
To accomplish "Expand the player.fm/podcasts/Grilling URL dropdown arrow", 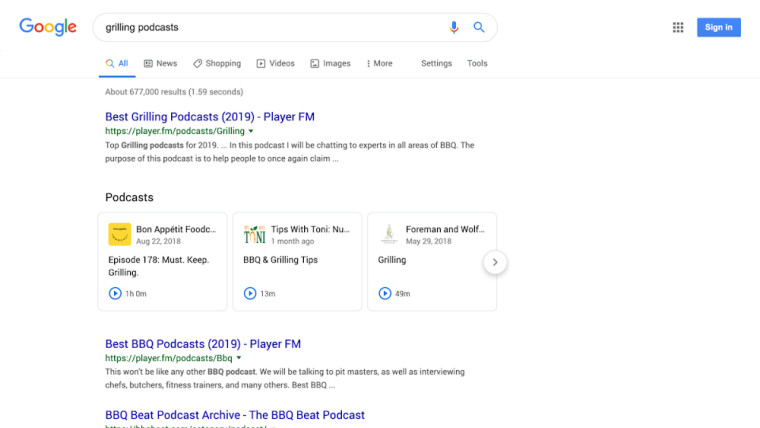I will point(251,131).
